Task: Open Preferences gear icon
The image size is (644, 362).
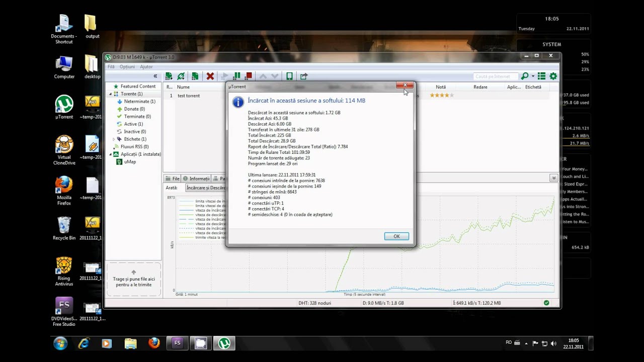Action: click(553, 76)
